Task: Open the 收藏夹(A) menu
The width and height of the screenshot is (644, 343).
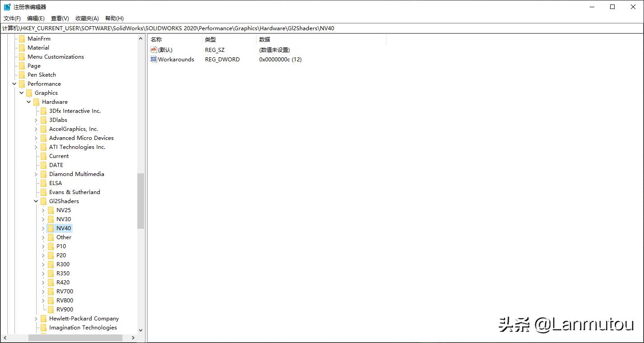Action: [x=86, y=18]
